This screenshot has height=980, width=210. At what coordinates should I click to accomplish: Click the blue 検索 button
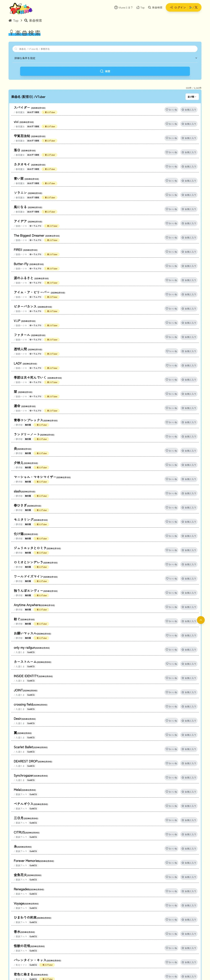coord(105,71)
